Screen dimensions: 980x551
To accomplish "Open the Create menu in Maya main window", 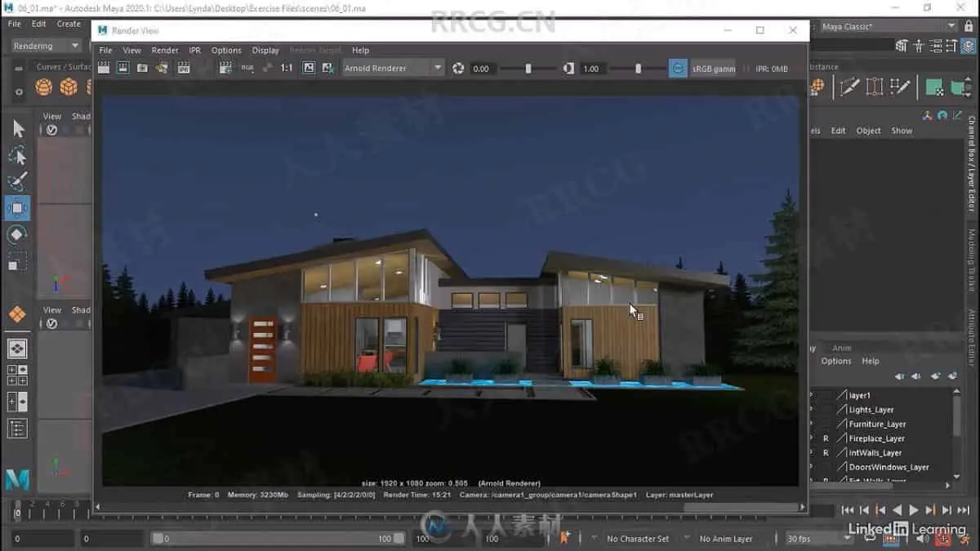I will (69, 24).
